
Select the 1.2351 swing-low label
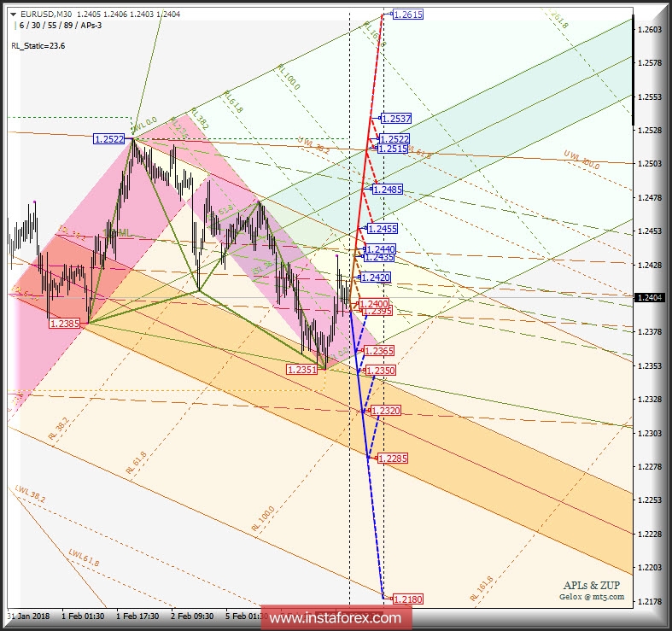[302, 369]
